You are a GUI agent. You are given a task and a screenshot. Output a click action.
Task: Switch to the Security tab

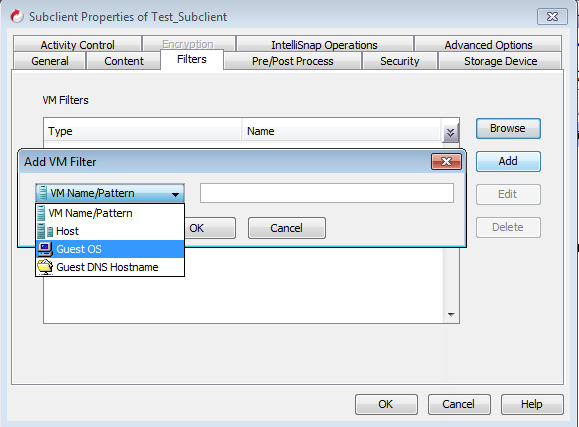(400, 61)
